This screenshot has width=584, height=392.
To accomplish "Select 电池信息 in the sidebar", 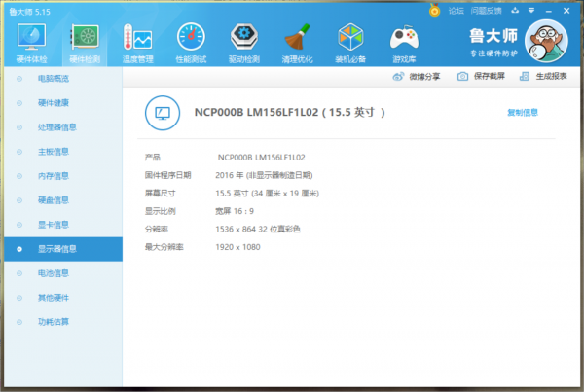I will tap(63, 273).
